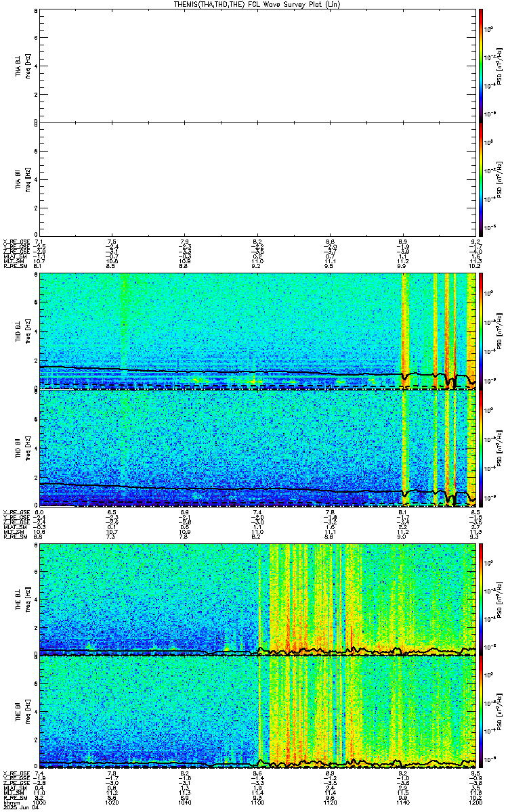Select the THE B-parallel spectrogram panel
Viewport: 508px width, 812px height.
(257, 713)
